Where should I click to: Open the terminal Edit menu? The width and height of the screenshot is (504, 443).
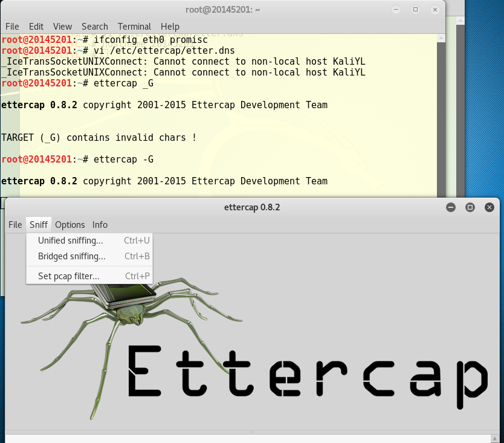pos(36,27)
